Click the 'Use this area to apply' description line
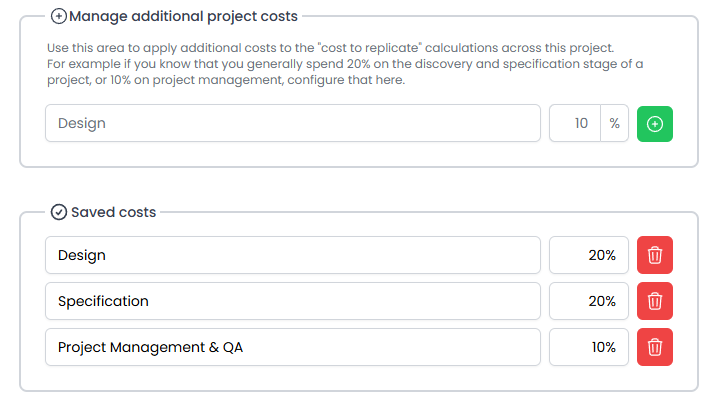 (x=329, y=48)
